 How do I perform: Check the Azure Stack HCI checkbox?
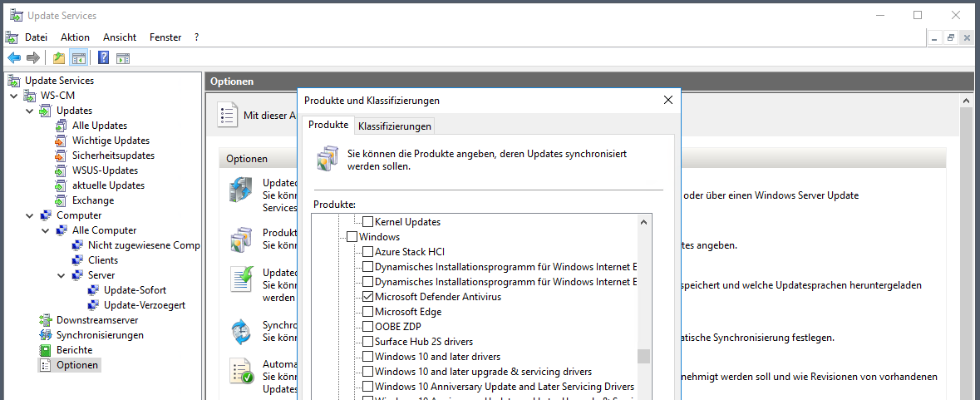point(367,252)
